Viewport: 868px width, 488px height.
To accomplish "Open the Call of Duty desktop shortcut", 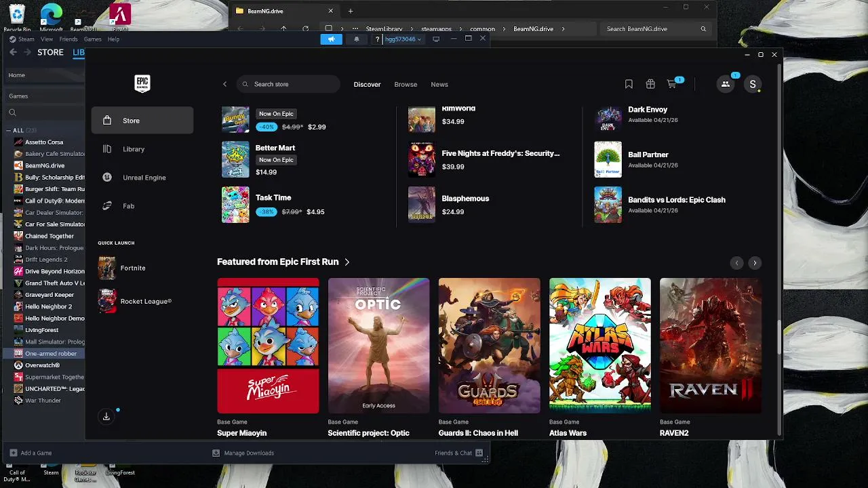I will (x=17, y=472).
